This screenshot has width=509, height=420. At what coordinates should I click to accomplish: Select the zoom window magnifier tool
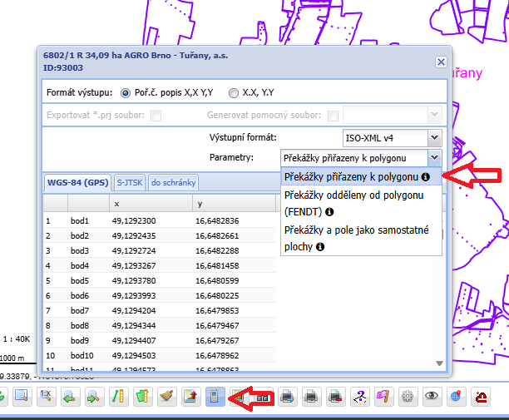click(x=22, y=397)
